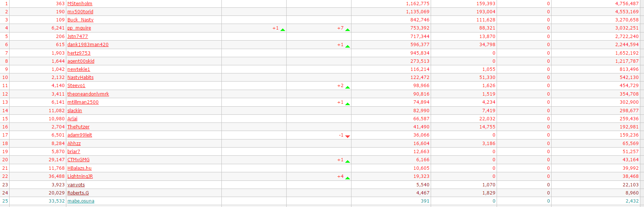
Task: Open NastyHabits user link
Action: click(x=80, y=77)
